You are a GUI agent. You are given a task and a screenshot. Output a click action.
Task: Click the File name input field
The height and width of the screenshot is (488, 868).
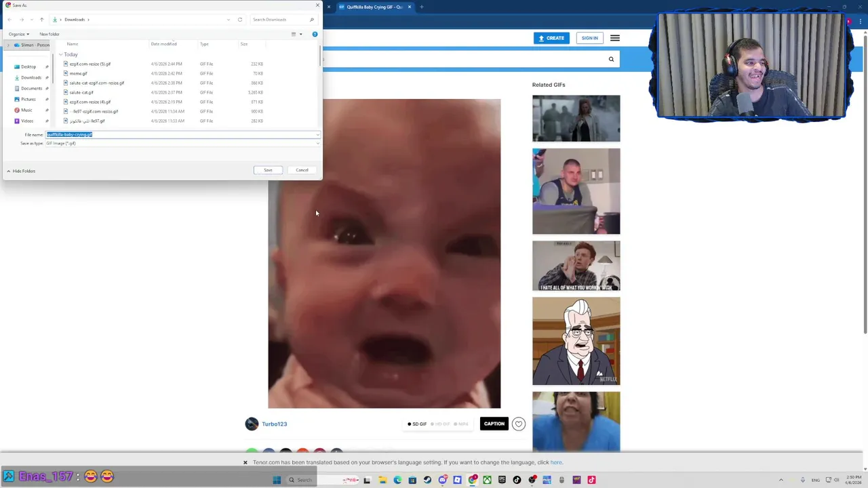[x=182, y=134]
